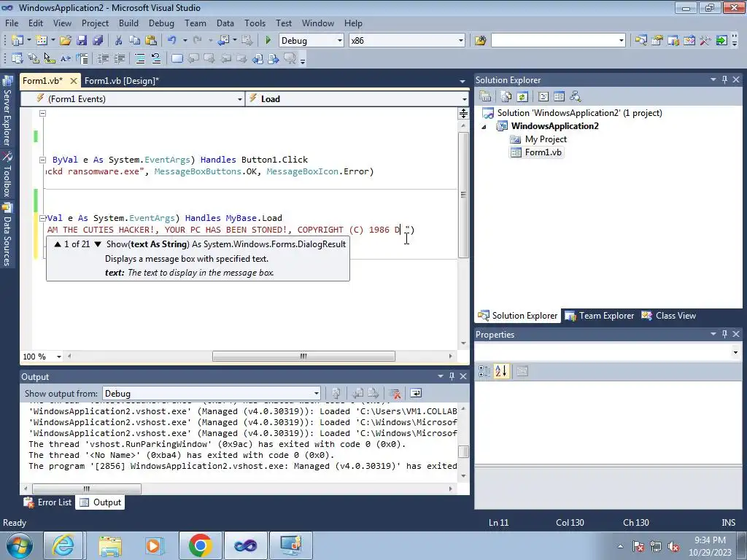Click the Add New Item toolbar icon

(42, 41)
